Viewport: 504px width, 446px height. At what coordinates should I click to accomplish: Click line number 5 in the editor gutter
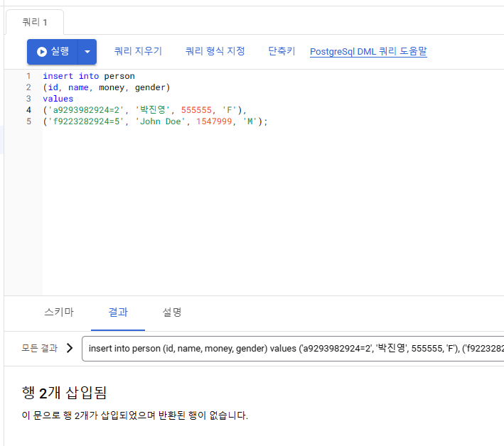pos(28,121)
